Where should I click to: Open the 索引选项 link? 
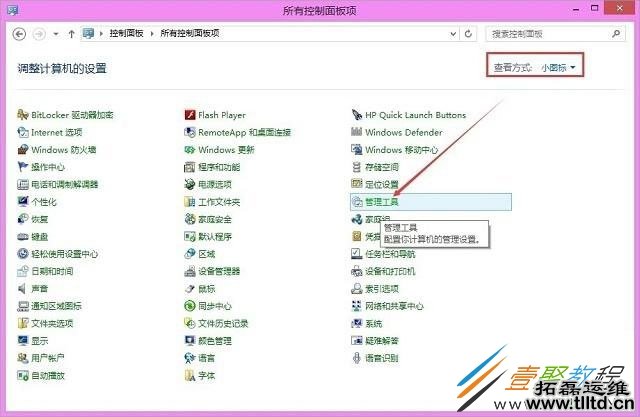pos(382,289)
